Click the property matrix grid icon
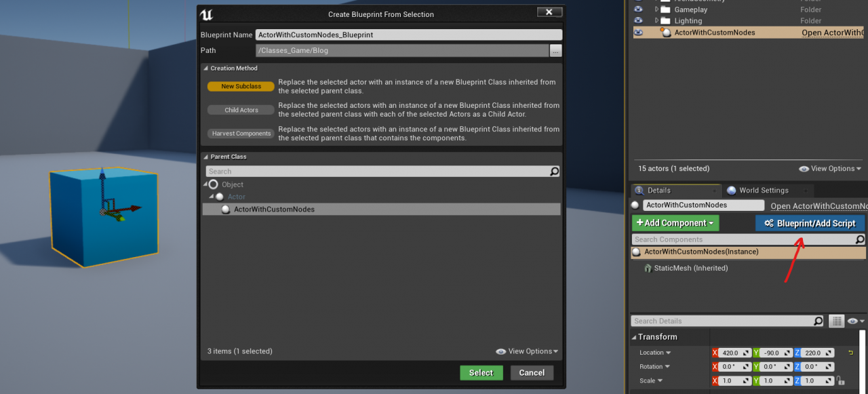 point(837,321)
